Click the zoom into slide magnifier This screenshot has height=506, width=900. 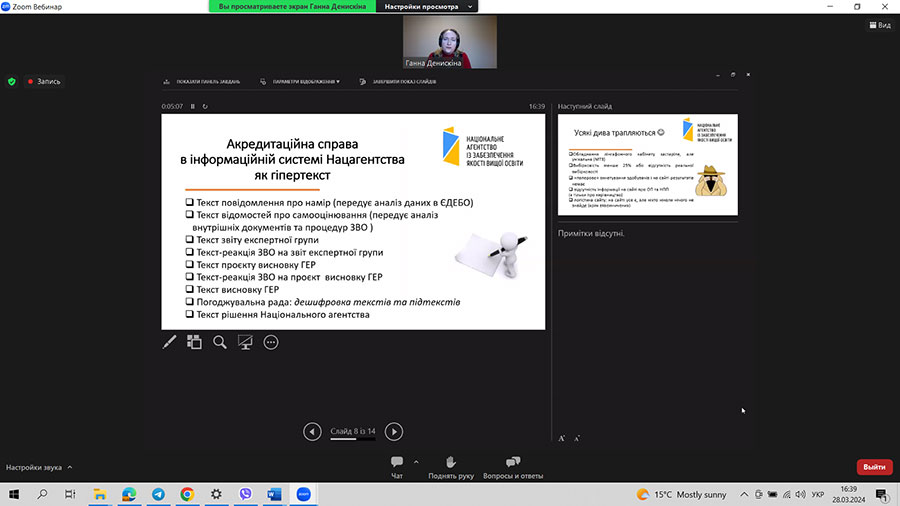click(x=220, y=342)
